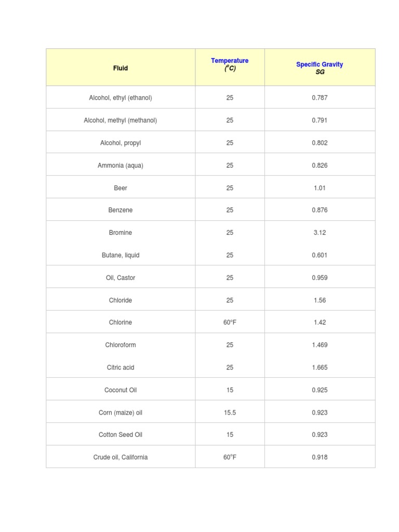Viewport: 399px width, 532px height.
Task: Select the 15.5 temperature for corn oil
Action: tap(230, 413)
